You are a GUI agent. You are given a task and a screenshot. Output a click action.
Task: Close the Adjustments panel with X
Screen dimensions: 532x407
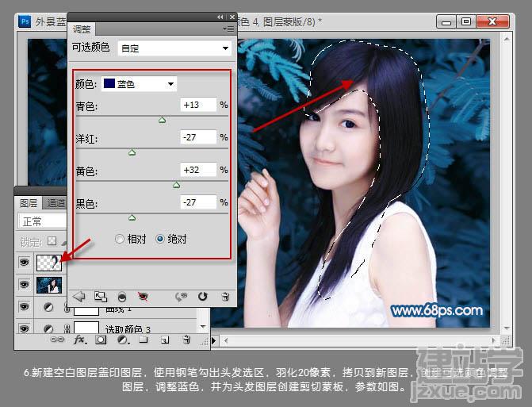[232, 17]
